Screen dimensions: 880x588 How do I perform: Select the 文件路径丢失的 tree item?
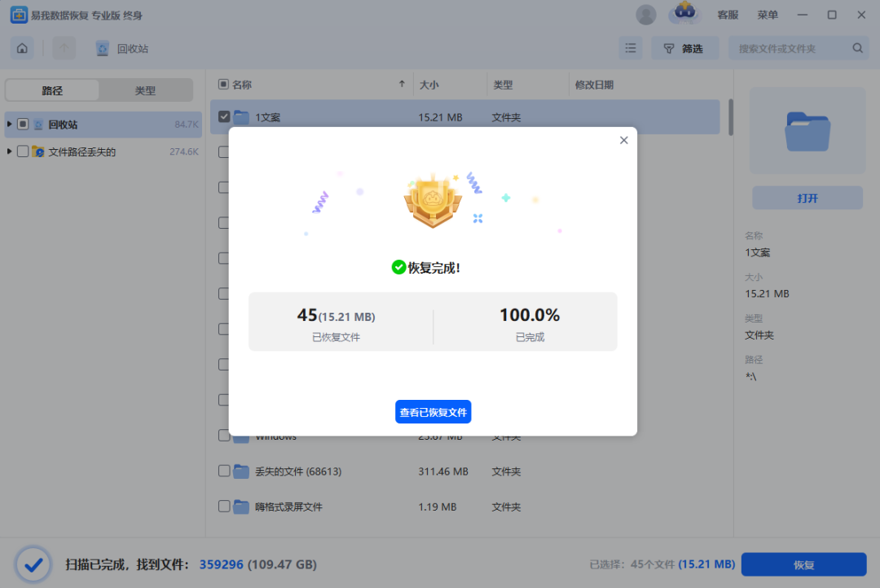tap(103, 151)
